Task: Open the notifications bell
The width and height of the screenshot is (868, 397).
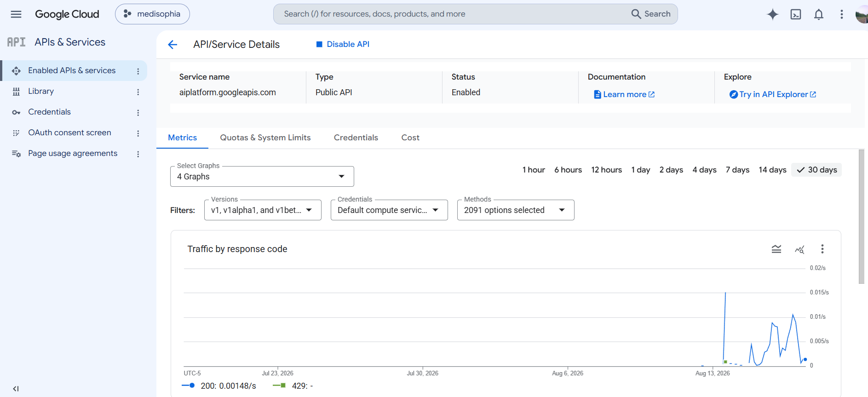Action: (x=819, y=14)
